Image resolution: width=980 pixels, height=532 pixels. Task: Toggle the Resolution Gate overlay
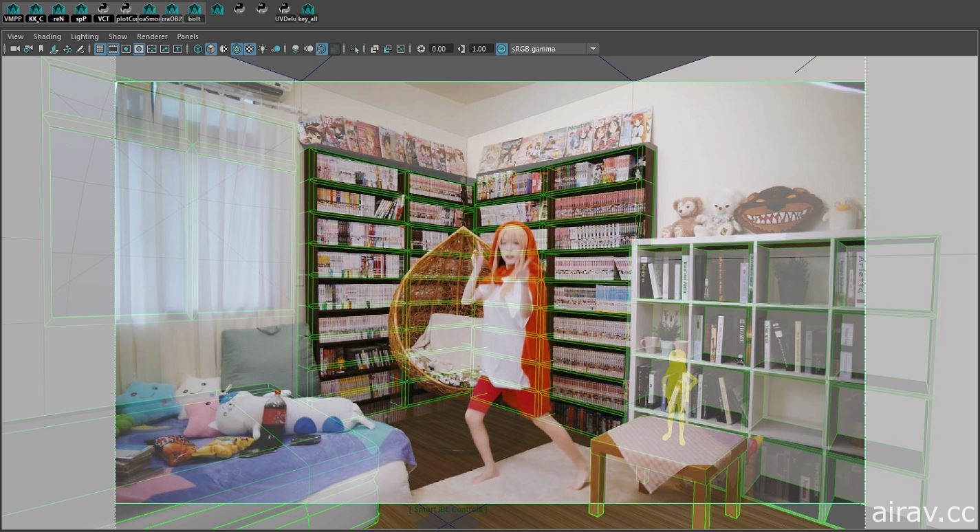coord(126,49)
